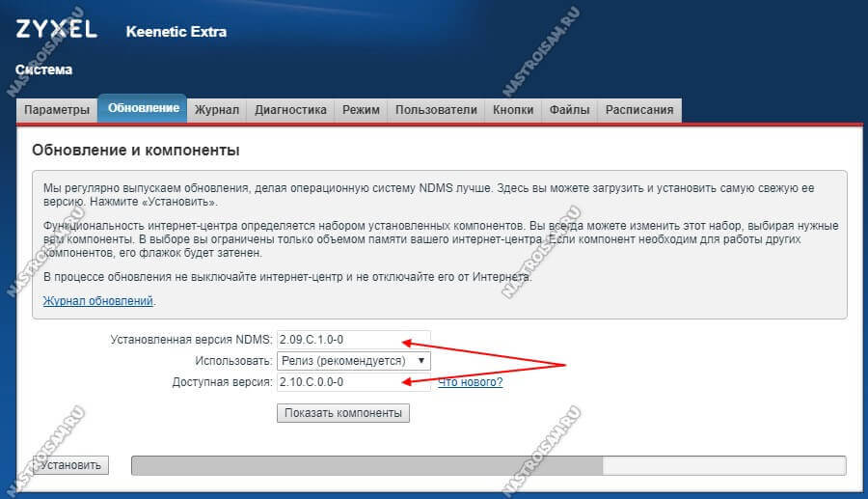Click the Keenetic Extra model title
868x499 pixels.
tap(176, 32)
